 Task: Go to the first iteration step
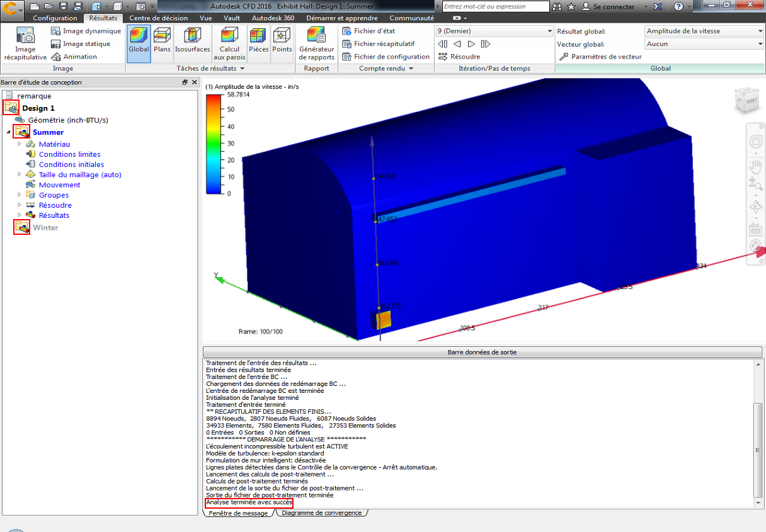443,44
